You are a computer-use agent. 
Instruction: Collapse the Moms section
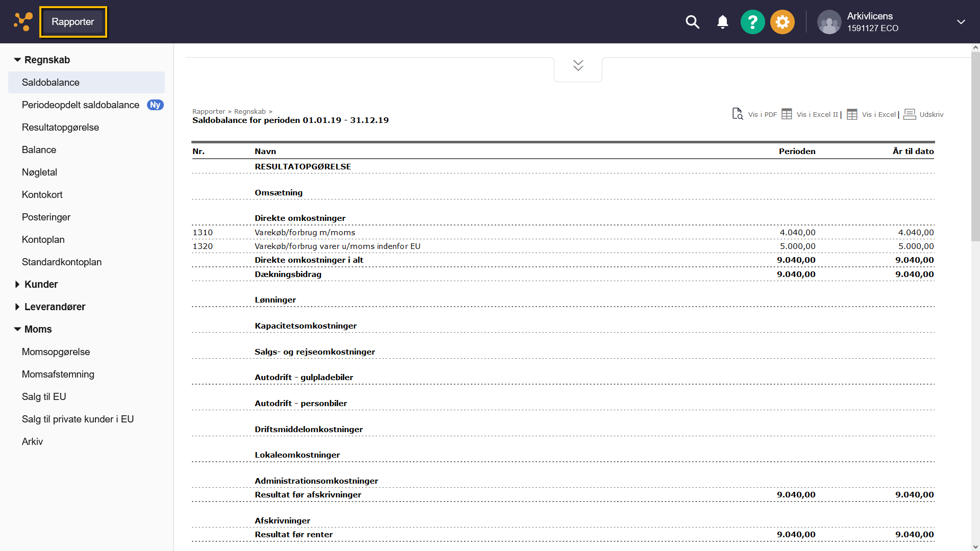[17, 329]
